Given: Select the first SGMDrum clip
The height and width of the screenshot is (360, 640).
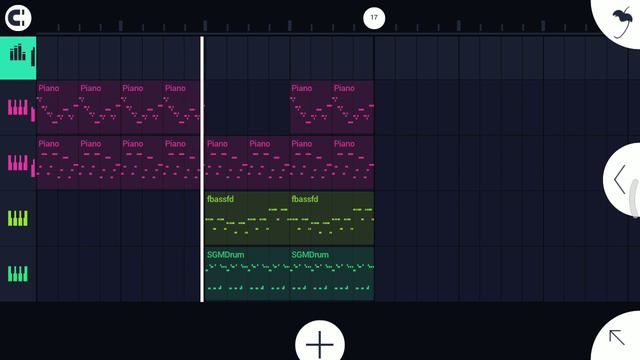Looking at the screenshot, I should [x=247, y=274].
